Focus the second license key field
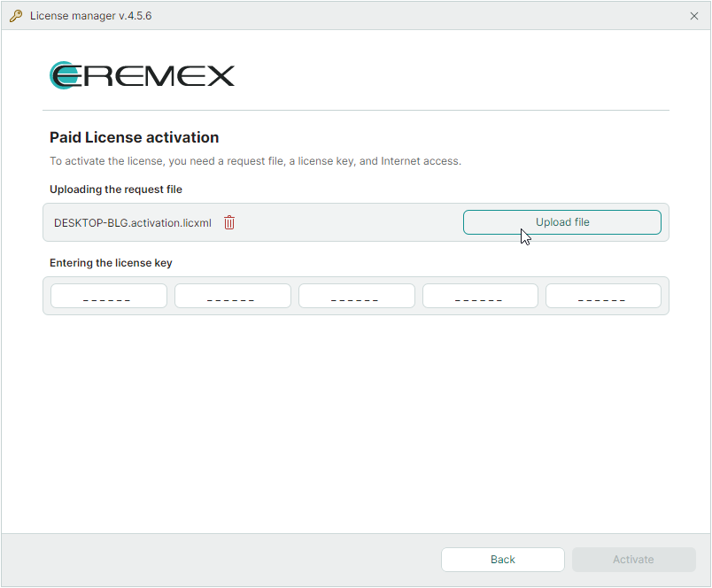The image size is (712, 588). [x=233, y=296]
